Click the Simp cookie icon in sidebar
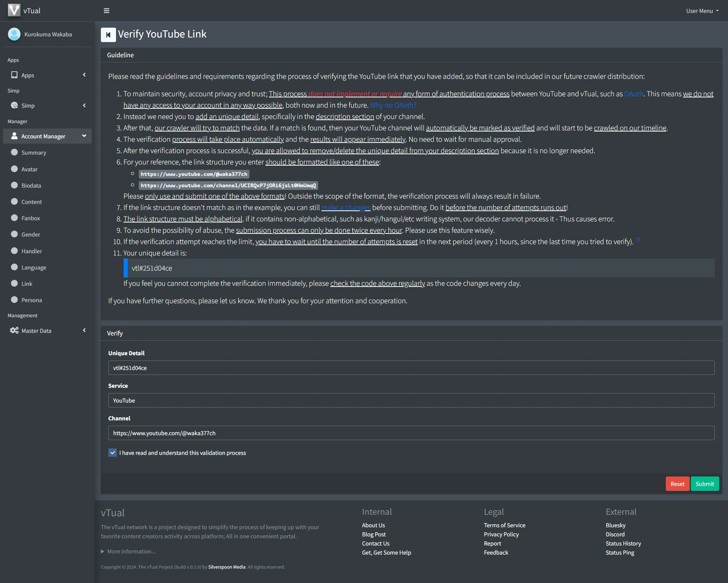This screenshot has height=583, width=728. [14, 105]
